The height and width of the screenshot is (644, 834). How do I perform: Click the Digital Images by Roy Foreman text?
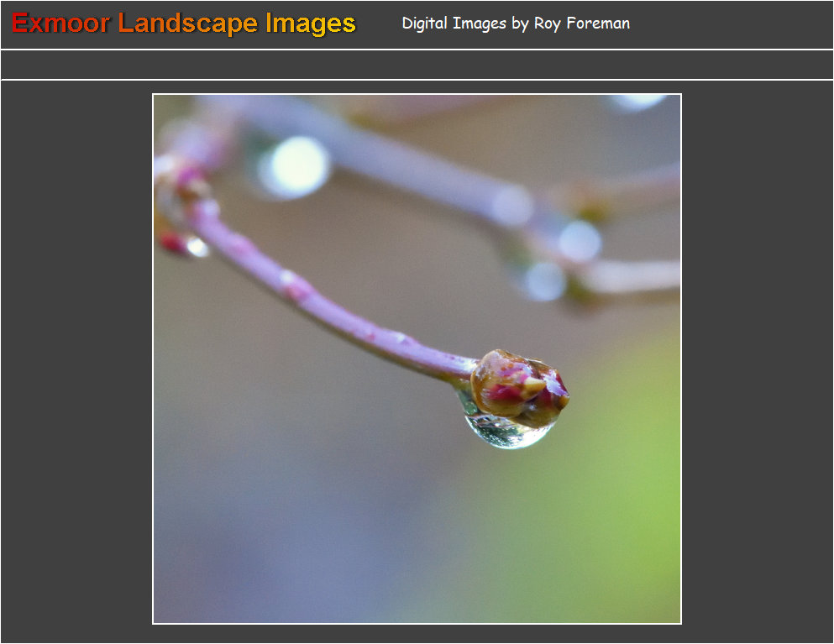point(516,24)
